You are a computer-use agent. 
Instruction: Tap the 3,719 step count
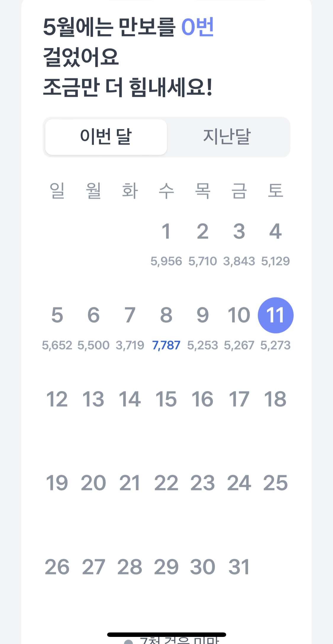tap(130, 345)
